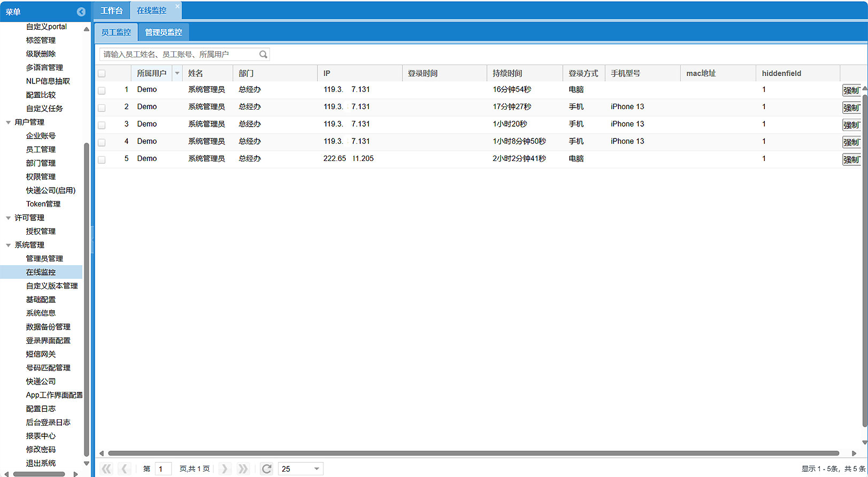868x477 pixels.
Task: Click the page number input box
Action: (x=163, y=469)
